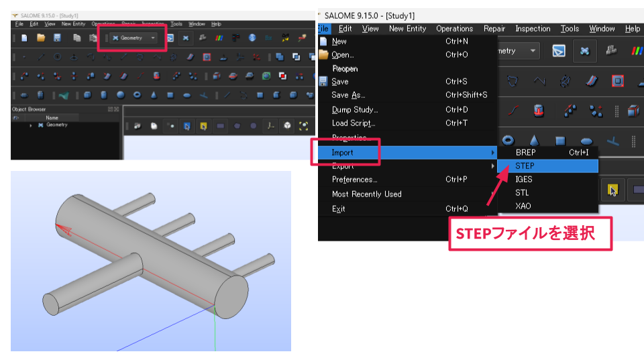Viewport: 644px width, 362px height.
Task: Create a cone primitive using toolbar icon
Action: (x=154, y=95)
